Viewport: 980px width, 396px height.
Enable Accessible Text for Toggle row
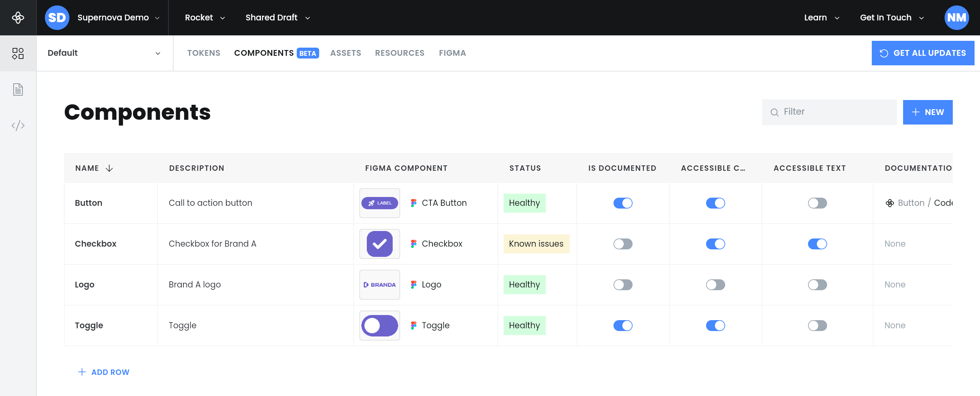pyautogui.click(x=817, y=326)
